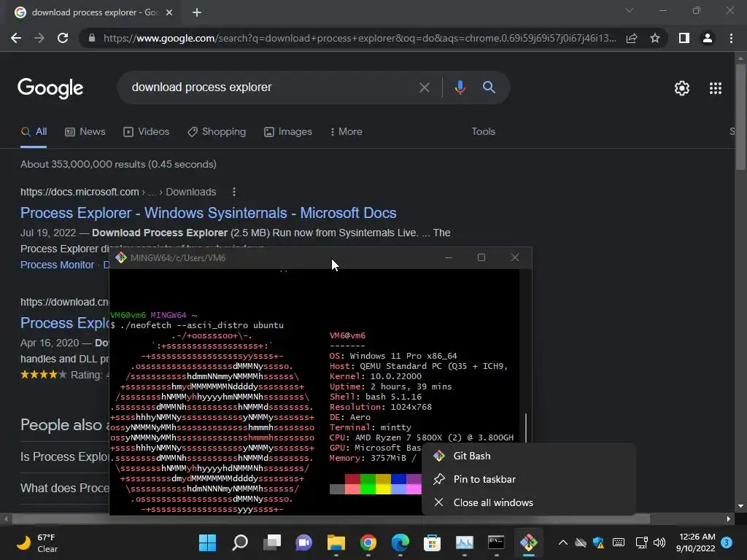Click the page's horizontal scrollbar

pos(331,519)
